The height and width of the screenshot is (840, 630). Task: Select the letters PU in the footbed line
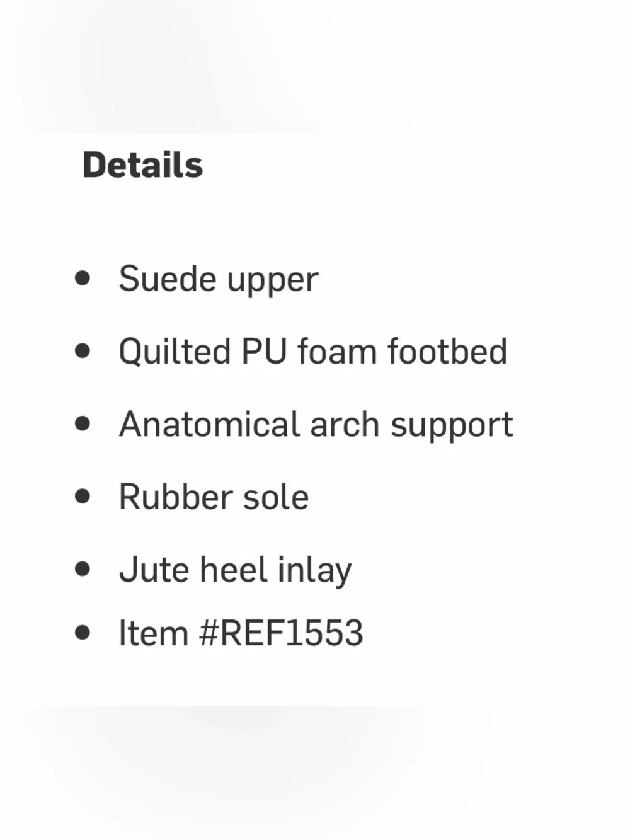(265, 352)
